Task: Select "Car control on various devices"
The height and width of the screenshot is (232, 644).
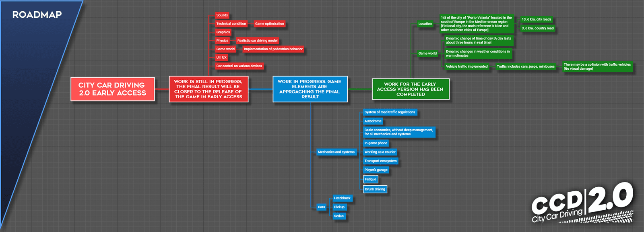Action: (239, 66)
